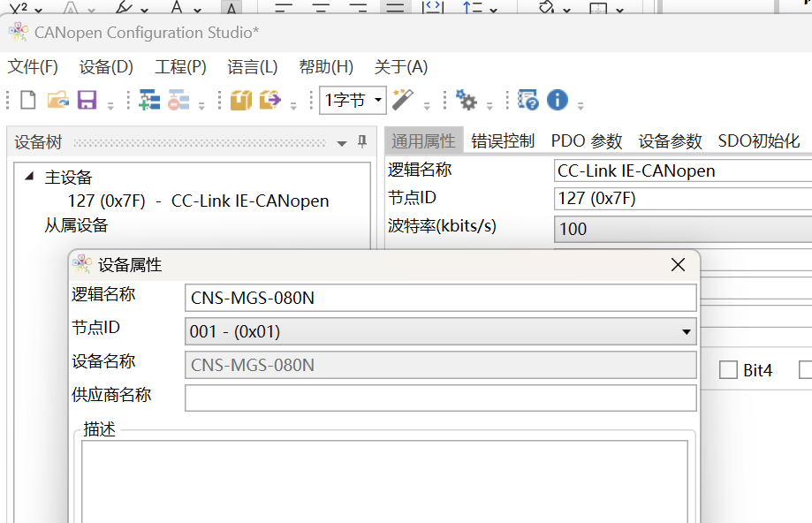Viewport: 812px width, 523px height.
Task: Collapse the 主设备 tree node
Action: [29, 177]
